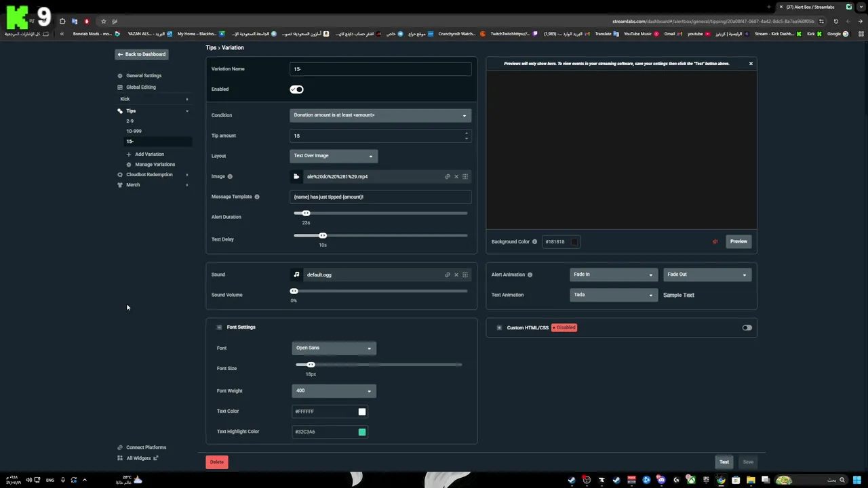The image size is (868, 488).
Task: Click the red mute icon beside Preview
Action: pos(715,241)
